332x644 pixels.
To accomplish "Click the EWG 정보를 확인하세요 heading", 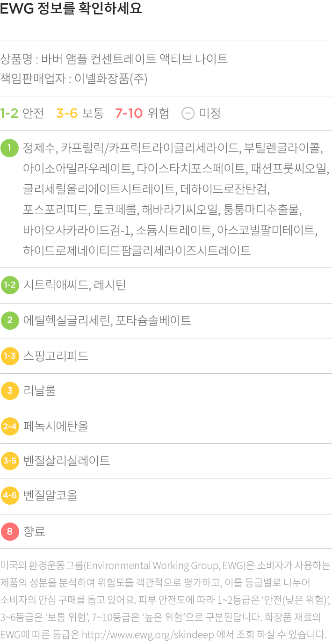I will pos(71,8).
